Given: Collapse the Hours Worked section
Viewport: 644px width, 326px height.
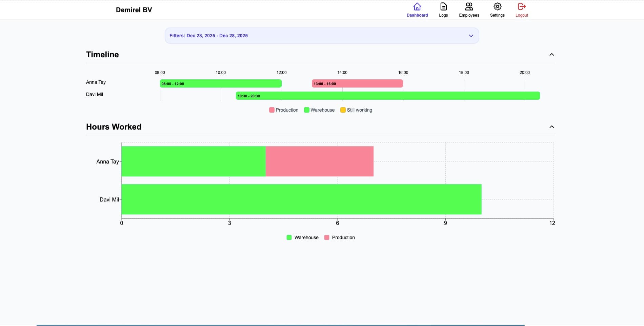Looking at the screenshot, I should pyautogui.click(x=552, y=127).
